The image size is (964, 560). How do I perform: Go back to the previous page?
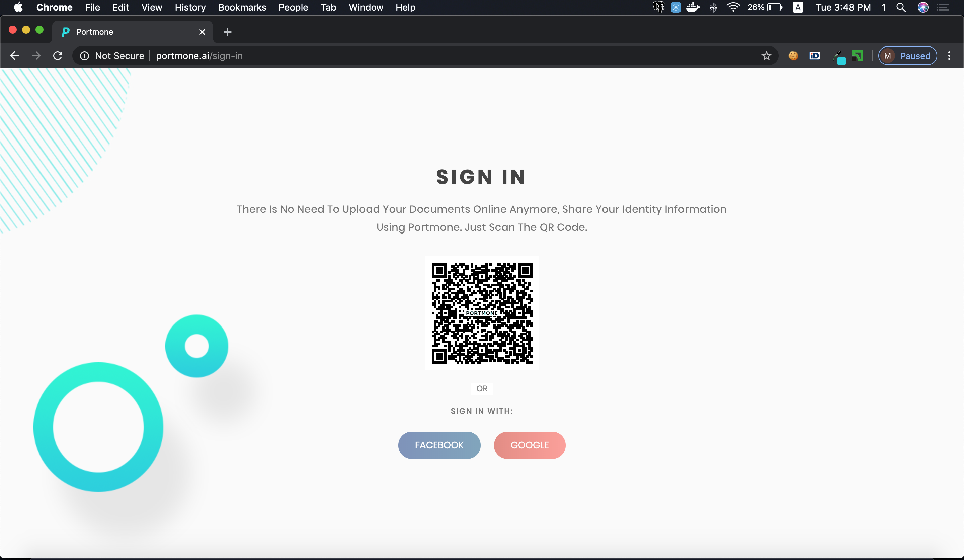pos(14,56)
